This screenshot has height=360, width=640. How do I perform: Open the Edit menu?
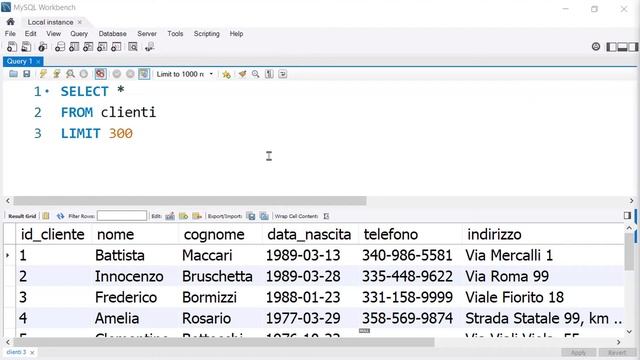tap(31, 33)
